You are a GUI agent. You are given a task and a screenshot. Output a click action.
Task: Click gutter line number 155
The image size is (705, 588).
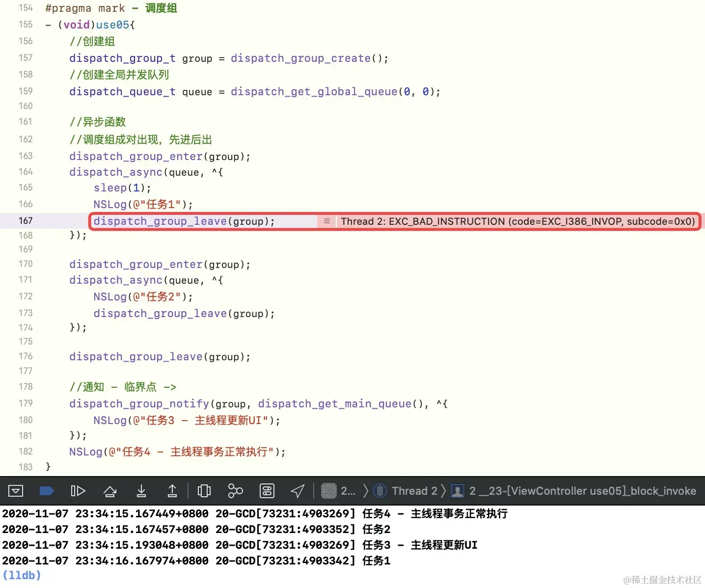point(26,25)
